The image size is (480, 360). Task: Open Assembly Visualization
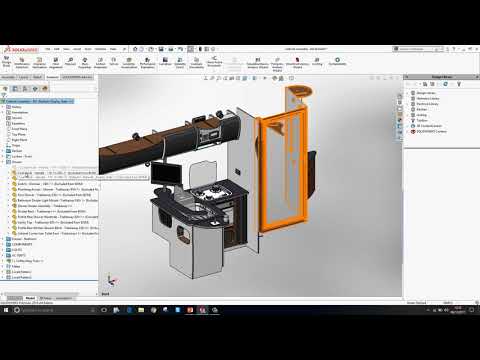129,62
